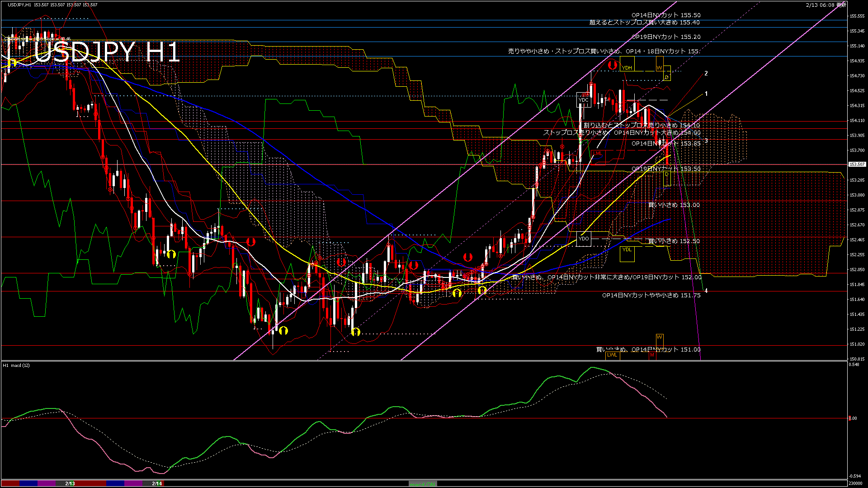Click the 買い小さめ 153.00 order label
The width and height of the screenshot is (868, 488).
pyautogui.click(x=674, y=205)
